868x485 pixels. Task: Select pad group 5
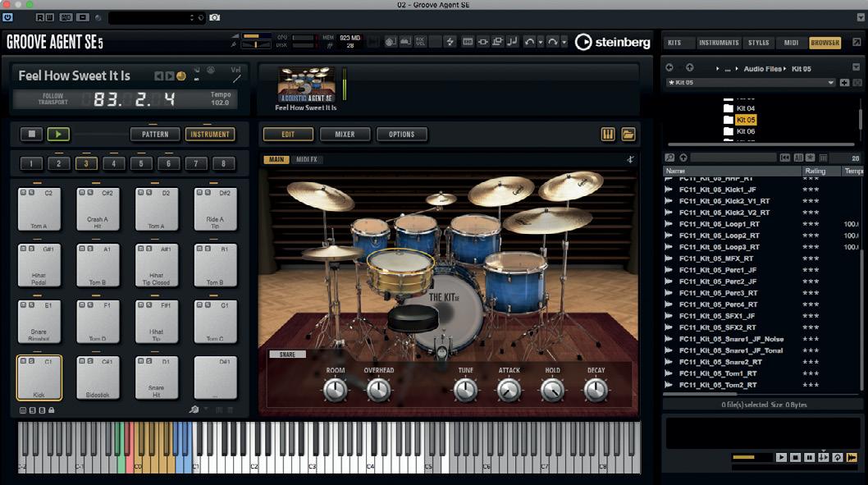[x=141, y=163]
